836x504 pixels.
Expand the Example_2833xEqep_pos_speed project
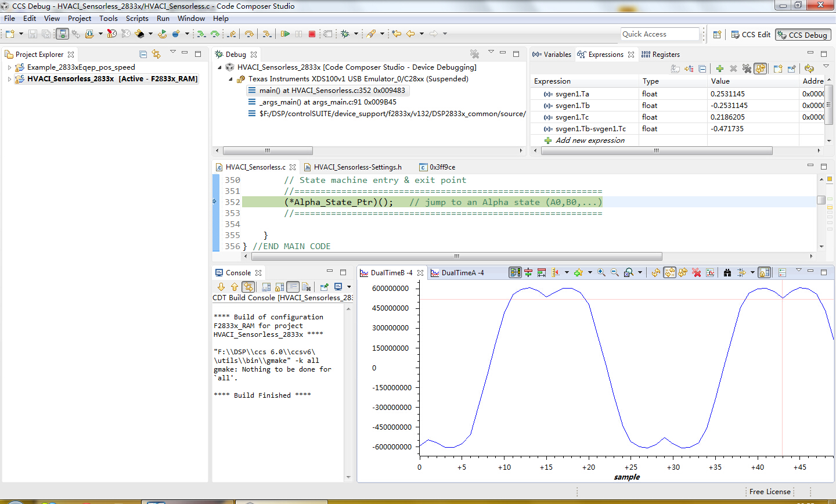[x=9, y=67]
